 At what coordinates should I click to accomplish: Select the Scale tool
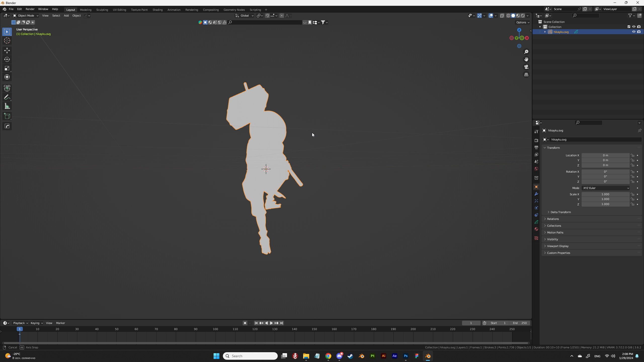click(7, 68)
